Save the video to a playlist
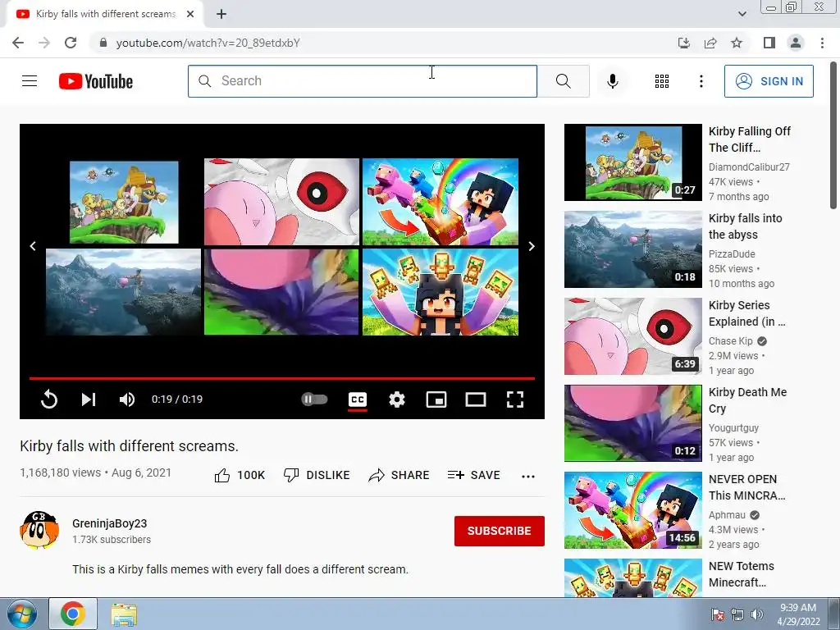The width and height of the screenshot is (840, 630). click(473, 475)
